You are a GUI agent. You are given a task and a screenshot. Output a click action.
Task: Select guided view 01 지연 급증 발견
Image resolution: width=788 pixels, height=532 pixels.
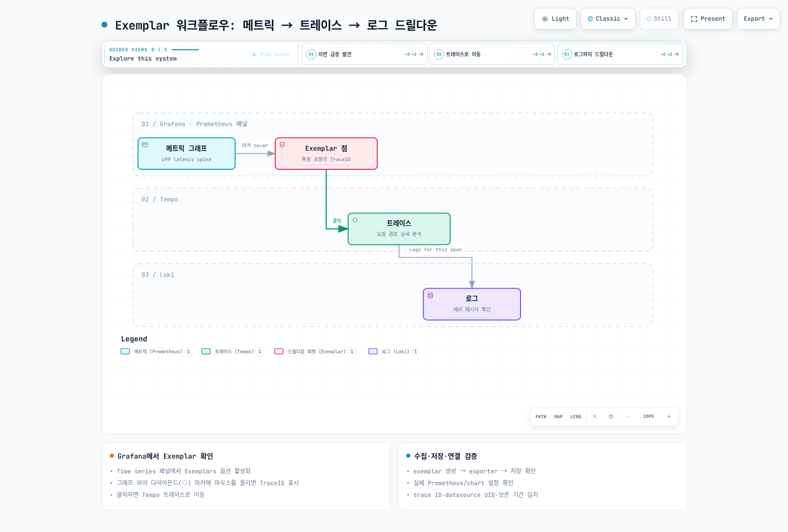(x=364, y=54)
